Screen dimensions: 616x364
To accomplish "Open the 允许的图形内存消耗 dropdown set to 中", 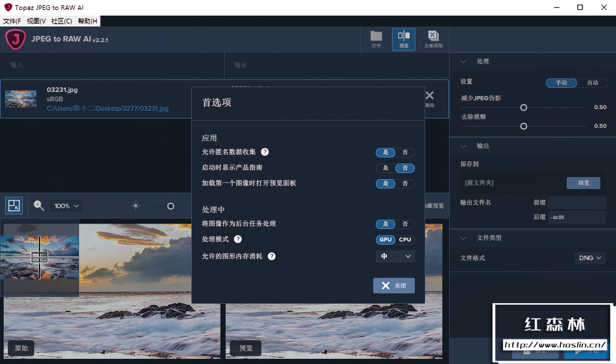I will tap(395, 256).
